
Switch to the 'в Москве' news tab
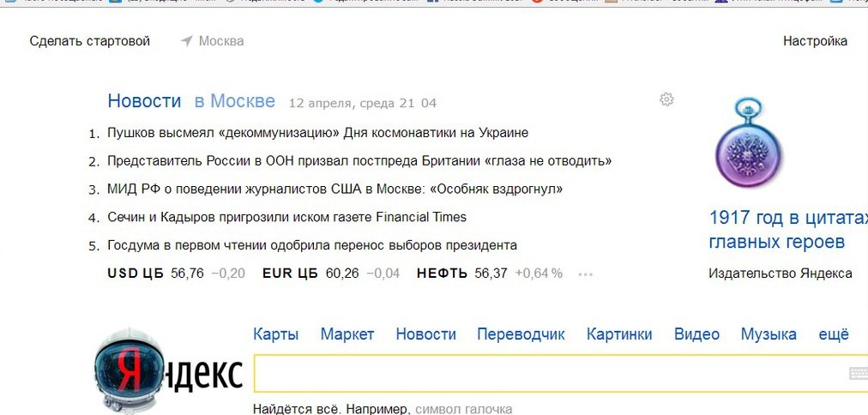click(x=234, y=100)
